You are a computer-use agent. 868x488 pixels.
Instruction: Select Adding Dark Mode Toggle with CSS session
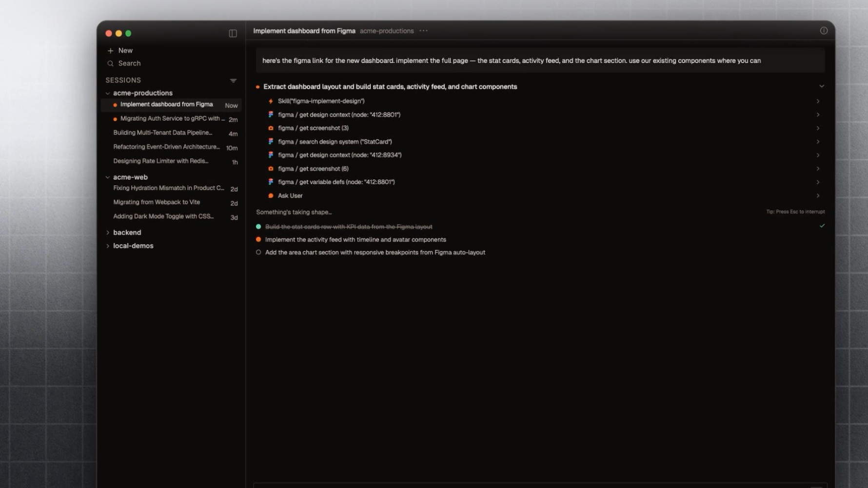coord(171,217)
